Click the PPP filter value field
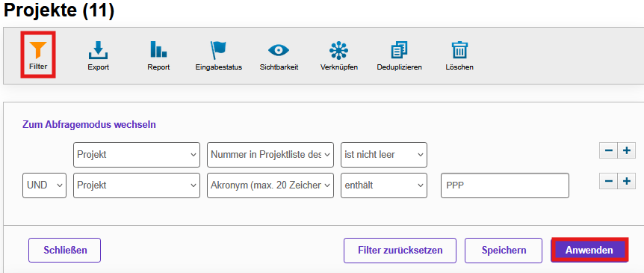Image resolution: width=644 pixels, height=273 pixels. coord(505,185)
